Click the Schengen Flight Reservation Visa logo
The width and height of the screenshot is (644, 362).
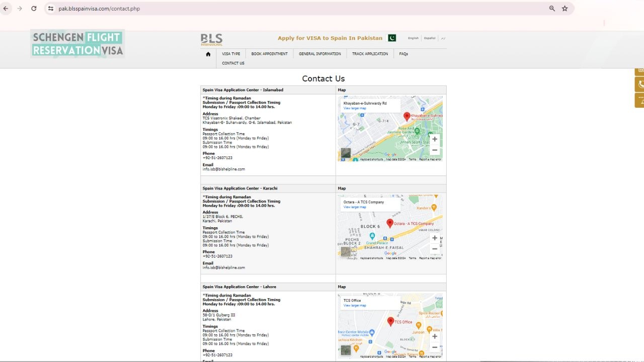pyautogui.click(x=77, y=43)
